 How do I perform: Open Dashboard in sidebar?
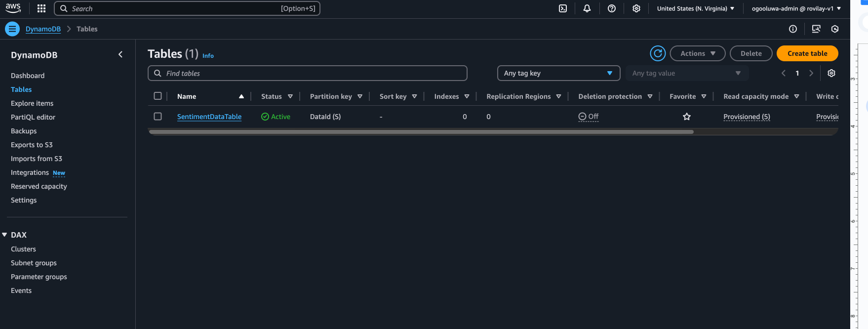pyautogui.click(x=28, y=76)
